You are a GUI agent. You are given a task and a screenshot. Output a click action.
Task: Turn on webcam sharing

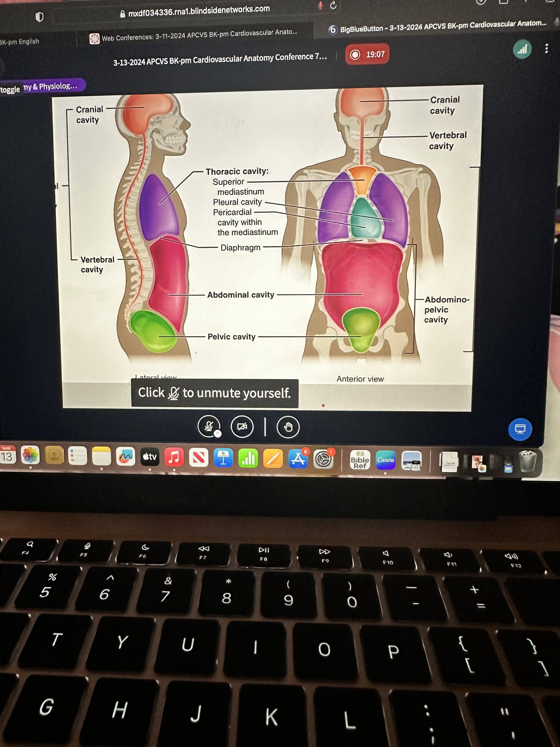[242, 426]
